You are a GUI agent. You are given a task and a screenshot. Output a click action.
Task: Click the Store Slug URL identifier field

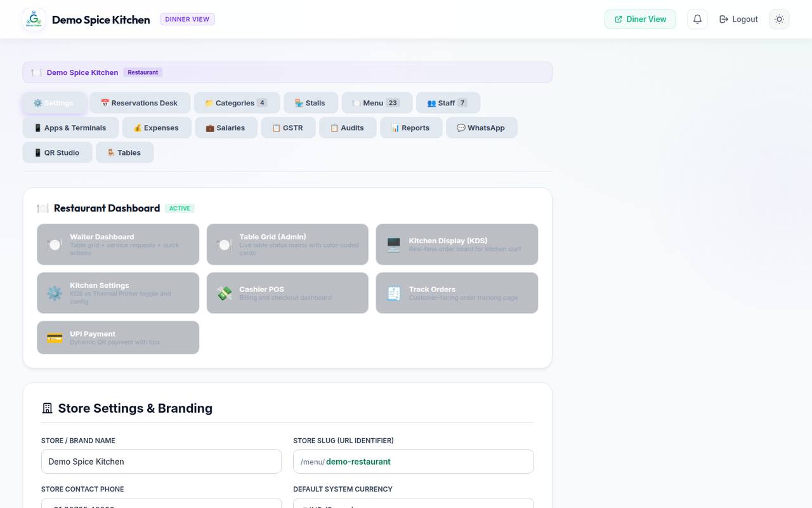pyautogui.click(x=413, y=462)
